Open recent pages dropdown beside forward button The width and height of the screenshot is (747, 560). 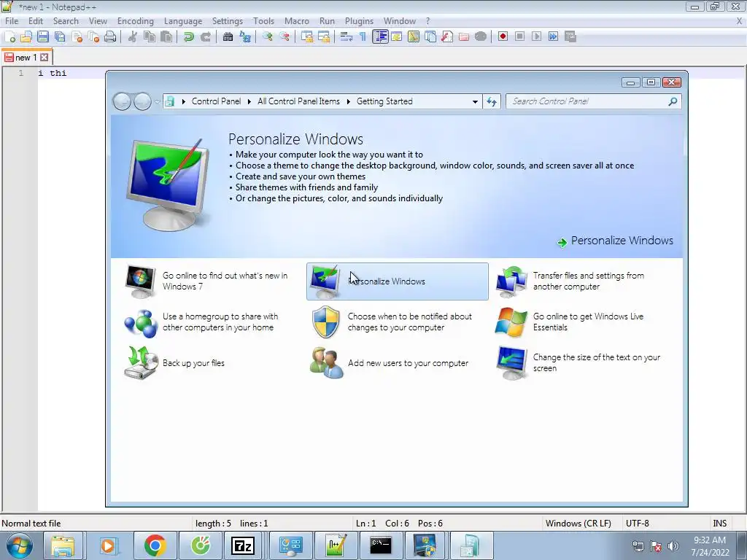(157, 101)
